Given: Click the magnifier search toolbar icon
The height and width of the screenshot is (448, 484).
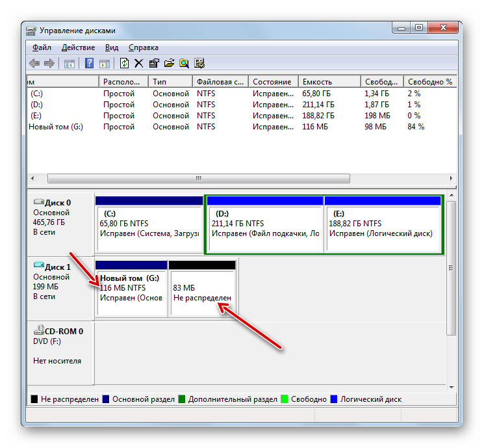Looking at the screenshot, I should (x=184, y=63).
